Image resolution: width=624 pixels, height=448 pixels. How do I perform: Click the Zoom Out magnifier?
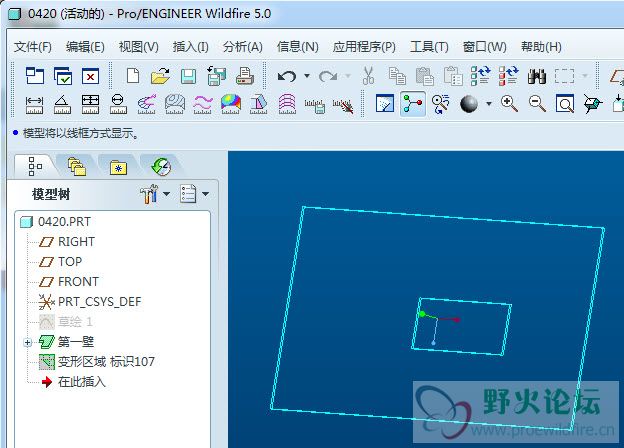click(537, 104)
